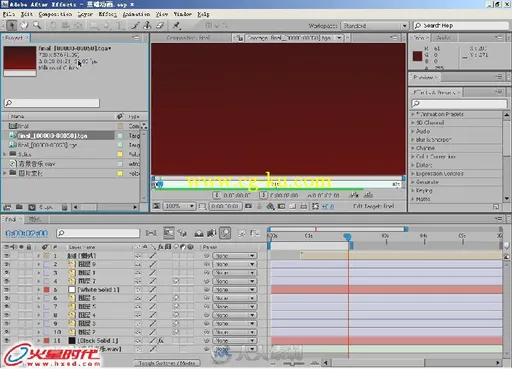Screen dimensions: 512x369
Task: Select the Selection arrow tool
Action: (12, 25)
